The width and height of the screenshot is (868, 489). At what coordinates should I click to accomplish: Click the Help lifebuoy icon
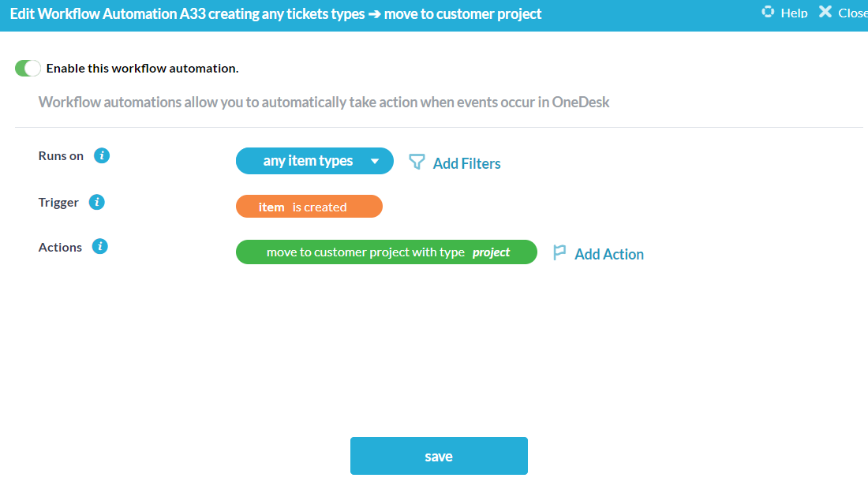click(768, 12)
